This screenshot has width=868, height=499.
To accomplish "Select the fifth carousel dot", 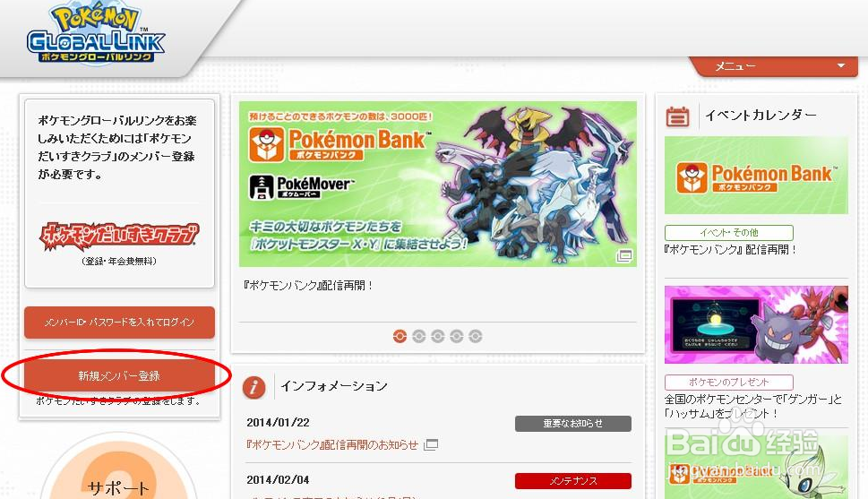I will [476, 336].
